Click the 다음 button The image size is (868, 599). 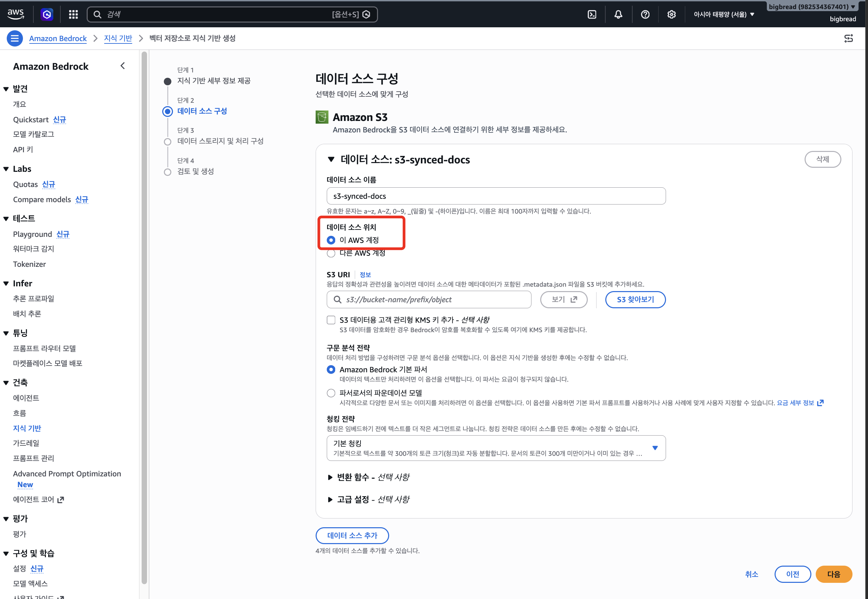click(x=834, y=574)
